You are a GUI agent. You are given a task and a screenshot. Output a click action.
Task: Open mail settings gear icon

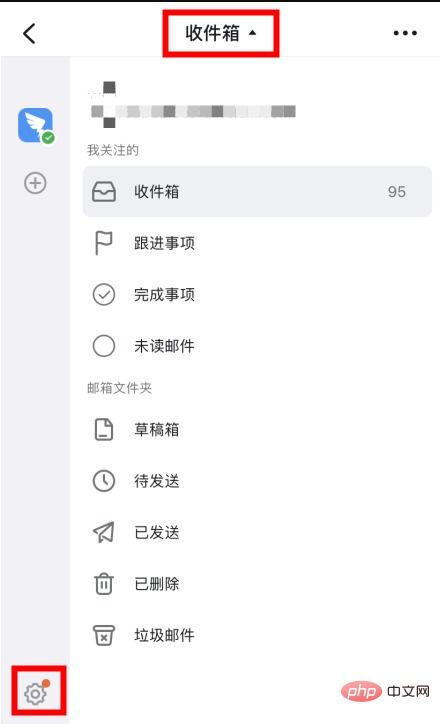point(36,692)
